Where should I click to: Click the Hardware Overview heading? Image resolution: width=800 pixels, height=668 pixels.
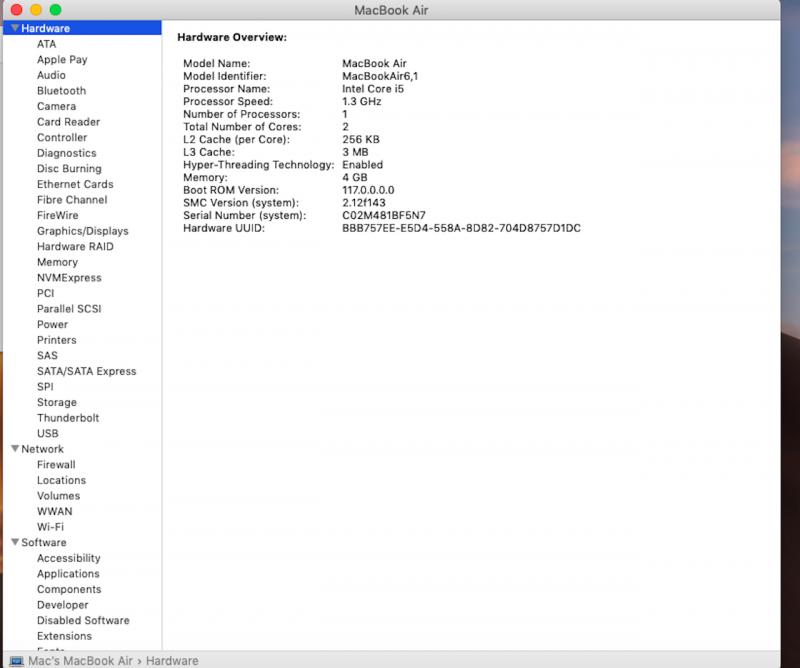232,37
